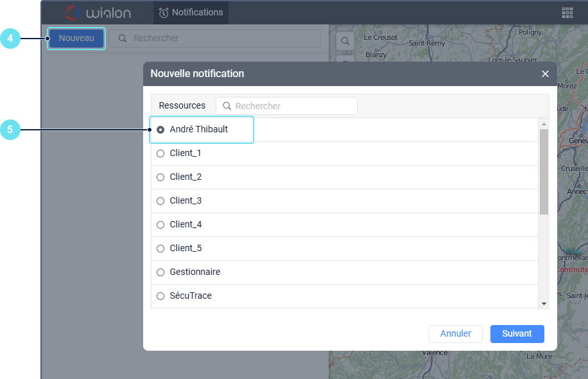Select the Client_5 radio button
The height and width of the screenshot is (379, 588).
point(160,249)
